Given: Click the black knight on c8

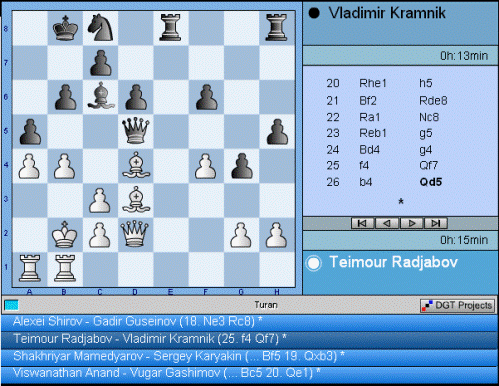Looking at the screenshot, I should click(100, 28).
